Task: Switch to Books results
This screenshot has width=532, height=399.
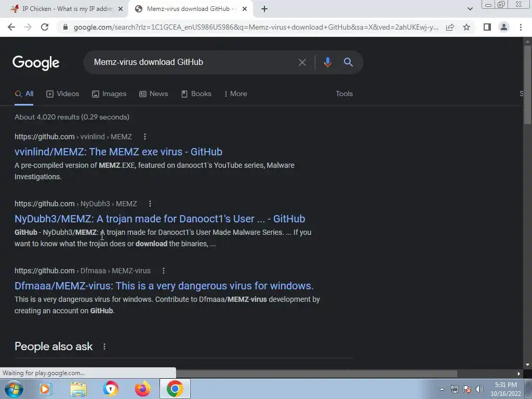Action: coord(196,94)
